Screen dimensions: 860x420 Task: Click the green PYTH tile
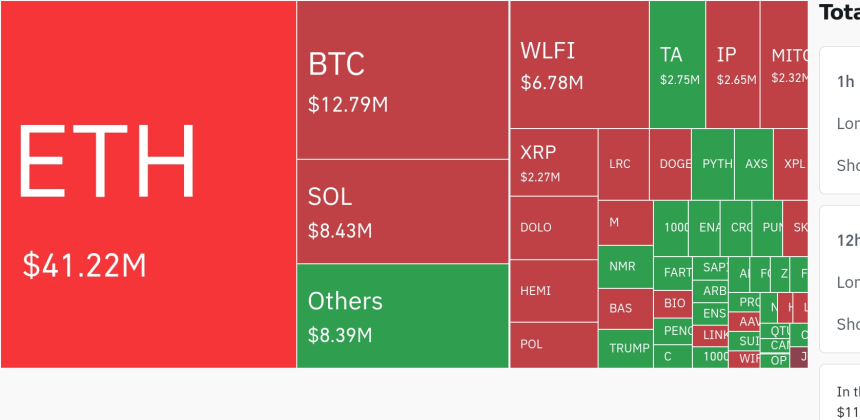click(713, 164)
